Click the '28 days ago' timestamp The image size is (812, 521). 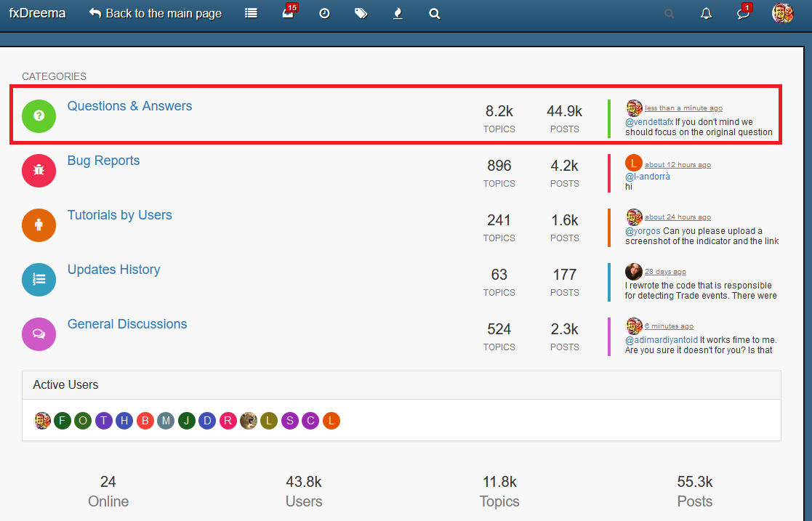click(665, 271)
